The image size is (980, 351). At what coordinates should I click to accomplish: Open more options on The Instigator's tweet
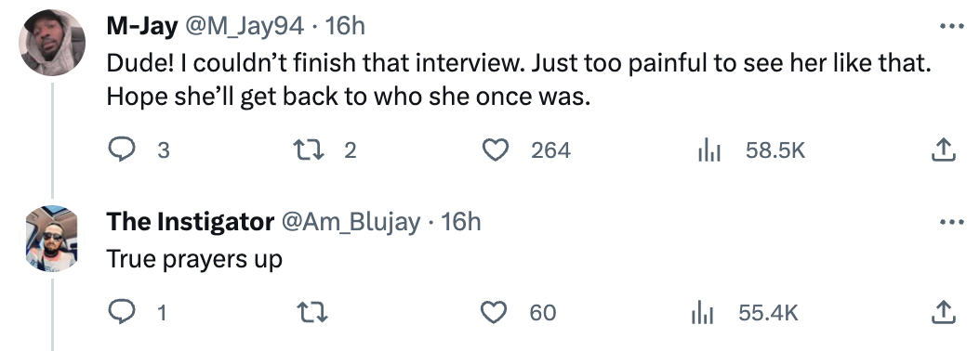(x=952, y=222)
